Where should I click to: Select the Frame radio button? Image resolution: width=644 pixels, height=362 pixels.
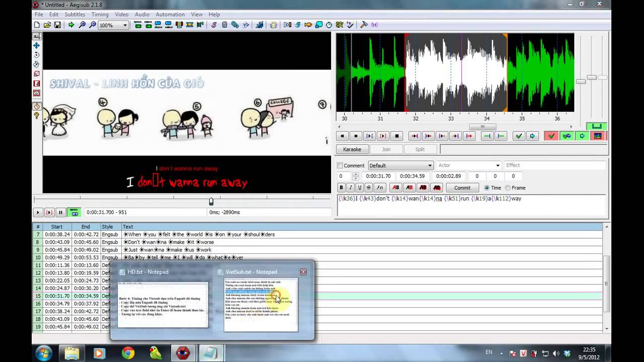507,188
